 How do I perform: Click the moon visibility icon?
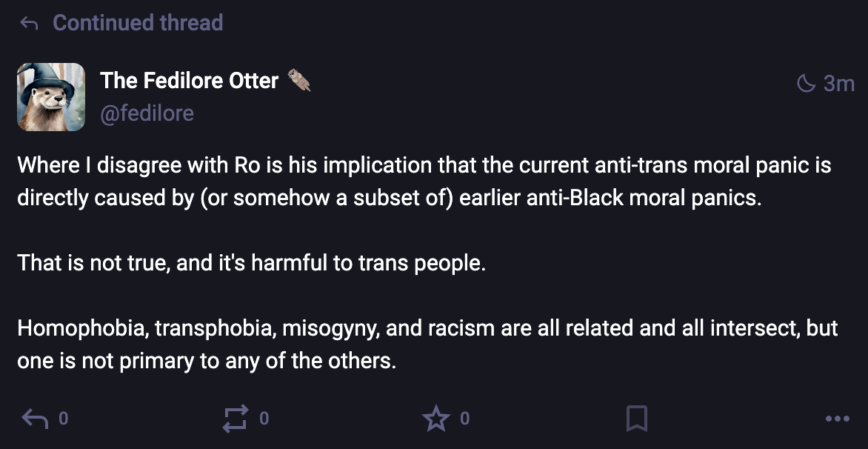tap(805, 84)
